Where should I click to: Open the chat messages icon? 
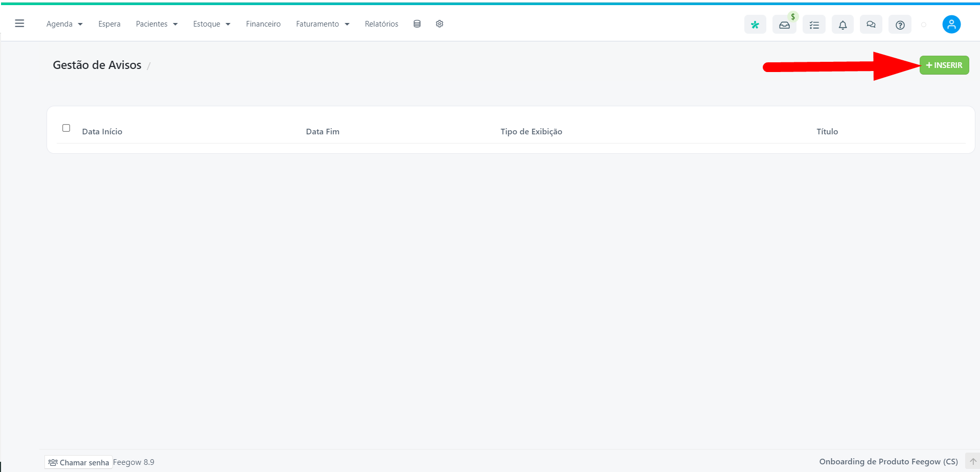871,25
